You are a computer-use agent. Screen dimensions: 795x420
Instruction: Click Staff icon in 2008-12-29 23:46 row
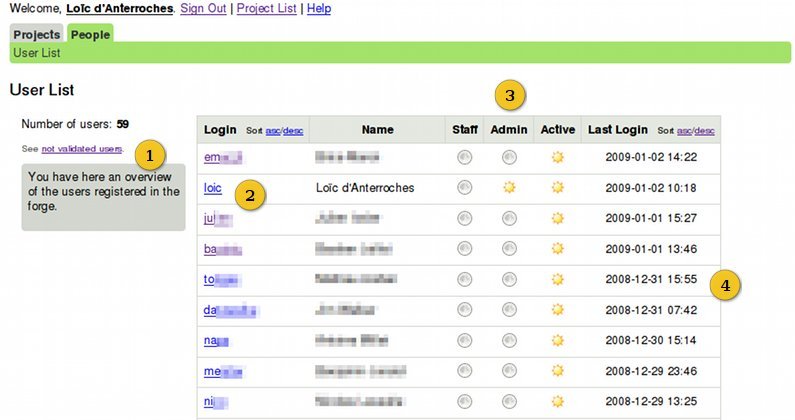(x=464, y=371)
